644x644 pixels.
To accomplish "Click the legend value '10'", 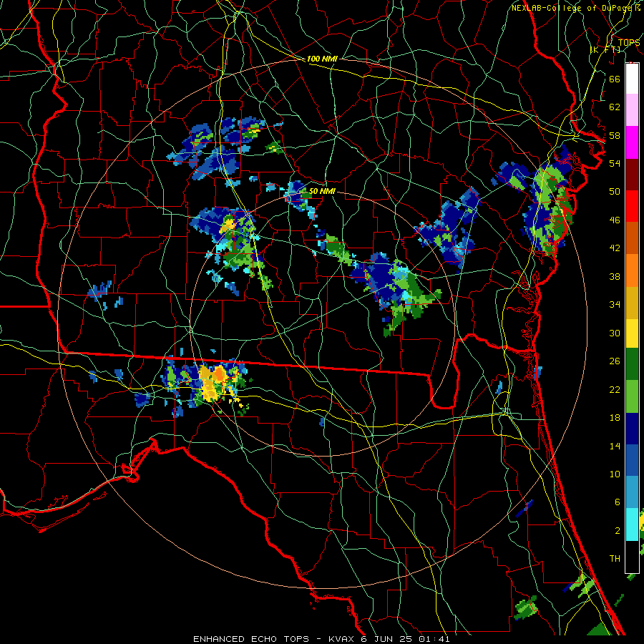I will click(615, 474).
